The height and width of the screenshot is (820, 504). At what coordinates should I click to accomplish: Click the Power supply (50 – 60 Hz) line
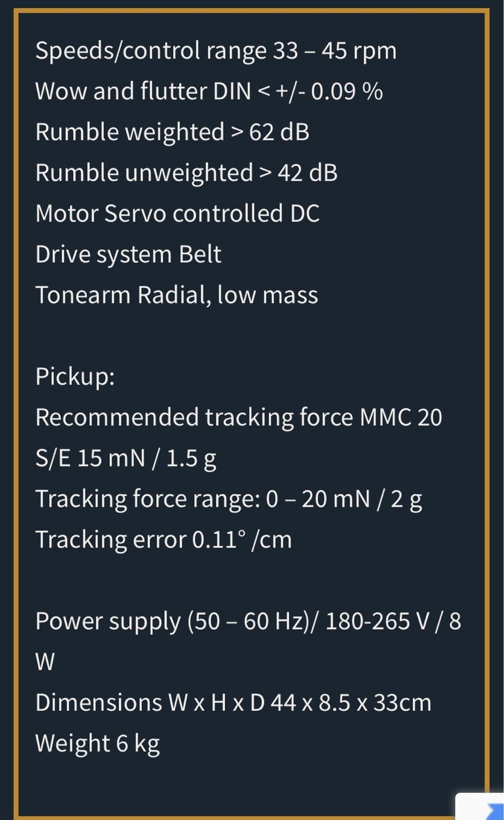coord(248,621)
